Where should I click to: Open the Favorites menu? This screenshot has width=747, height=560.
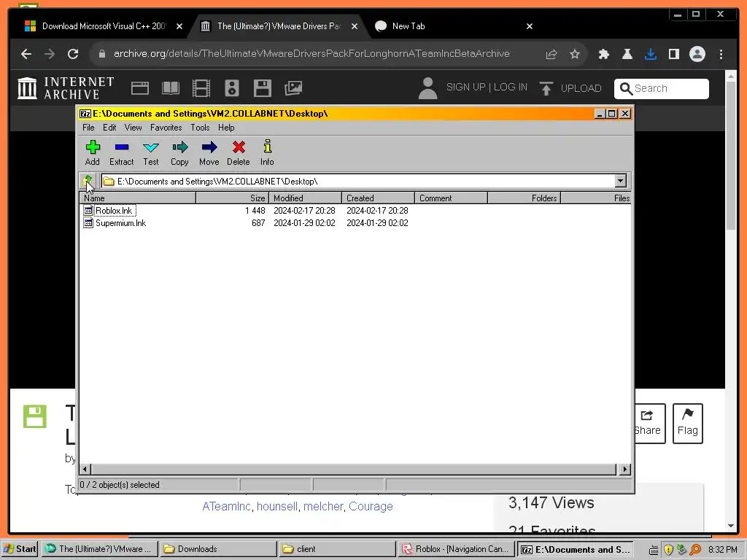[166, 128]
